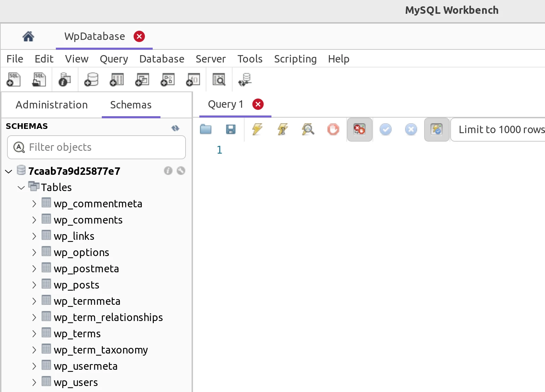Create a new stored function
Viewport: 545px width, 392px height.
(x=193, y=79)
